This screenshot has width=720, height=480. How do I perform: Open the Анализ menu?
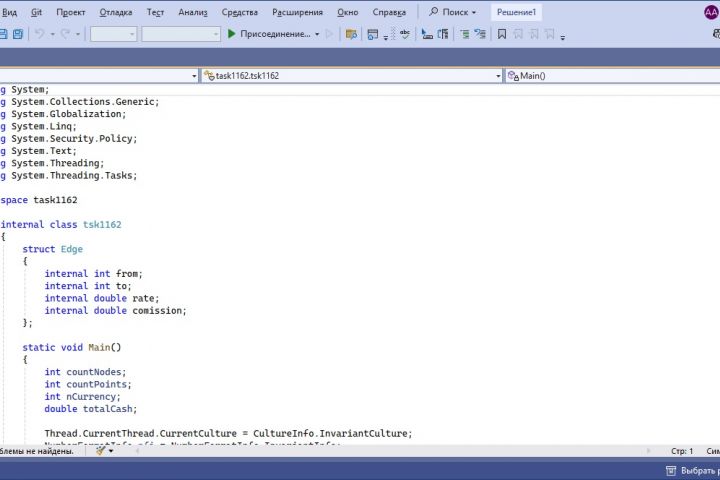[x=193, y=12]
